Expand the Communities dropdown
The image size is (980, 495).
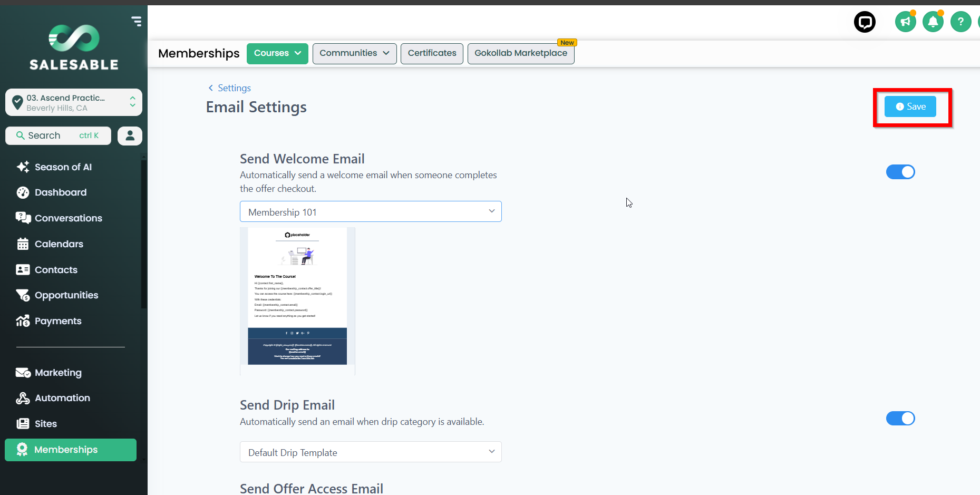click(x=354, y=53)
